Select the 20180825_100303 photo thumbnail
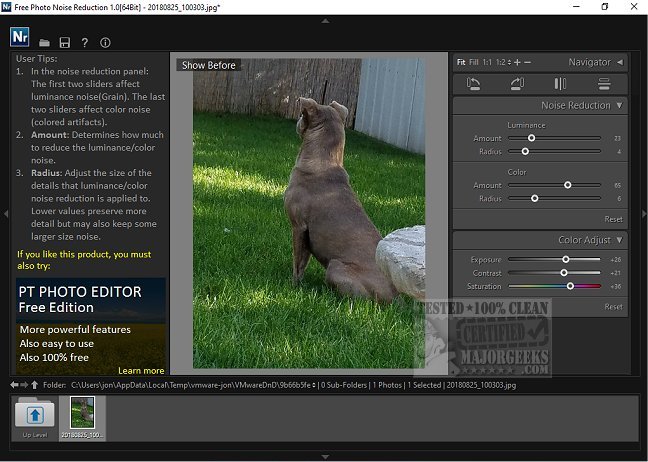 (x=84, y=416)
